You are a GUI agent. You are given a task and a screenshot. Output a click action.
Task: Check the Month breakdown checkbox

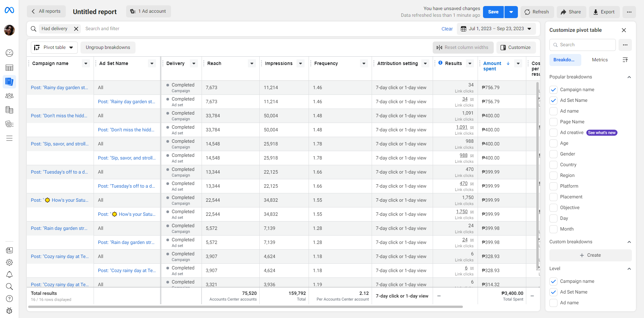pyautogui.click(x=554, y=229)
